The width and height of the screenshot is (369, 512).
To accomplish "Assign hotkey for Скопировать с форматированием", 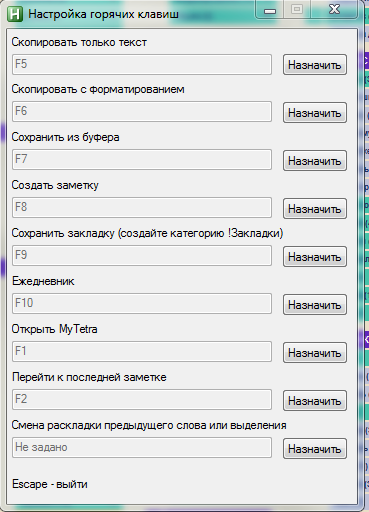I will (315, 113).
